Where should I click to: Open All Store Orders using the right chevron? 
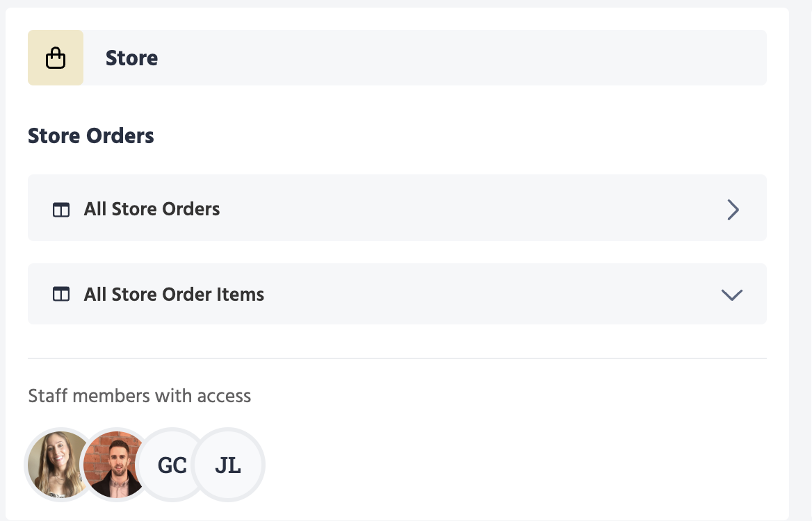click(x=733, y=210)
